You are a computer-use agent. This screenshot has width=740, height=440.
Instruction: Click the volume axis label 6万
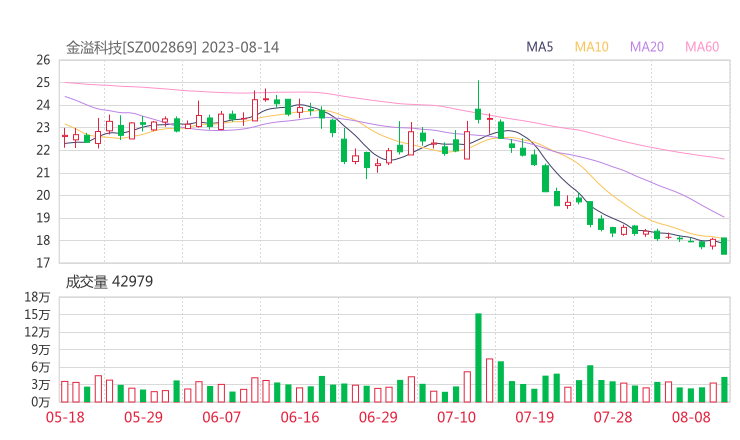41,367
